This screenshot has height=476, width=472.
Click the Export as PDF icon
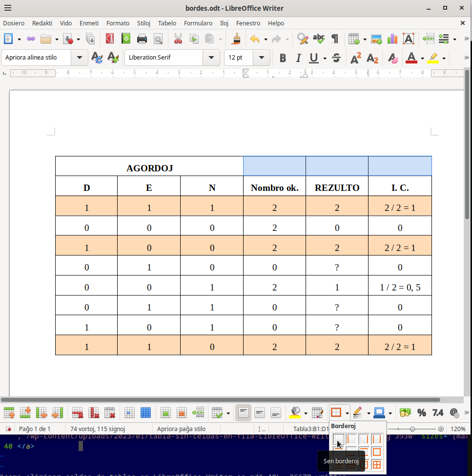tap(110, 39)
